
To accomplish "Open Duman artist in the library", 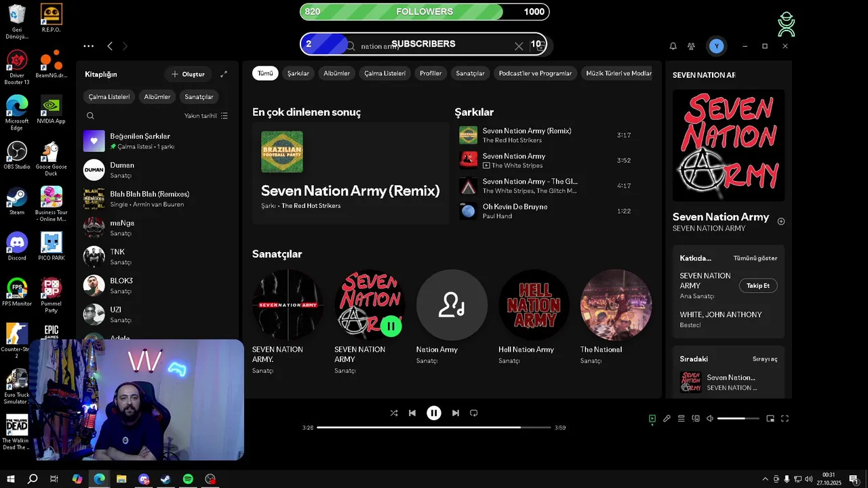I will pyautogui.click(x=157, y=170).
